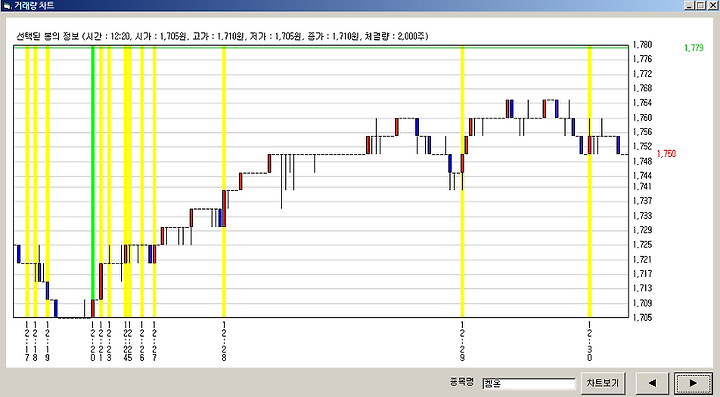Maximize the 거래량 차트 window
Image resolution: width=720 pixels, height=397 pixels.
tap(700, 6)
